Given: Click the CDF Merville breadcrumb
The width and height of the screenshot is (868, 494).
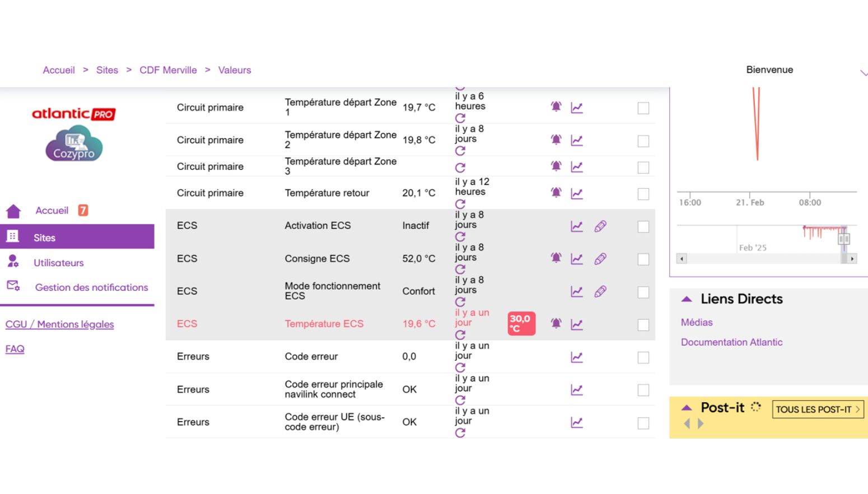Looking at the screenshot, I should click(168, 70).
